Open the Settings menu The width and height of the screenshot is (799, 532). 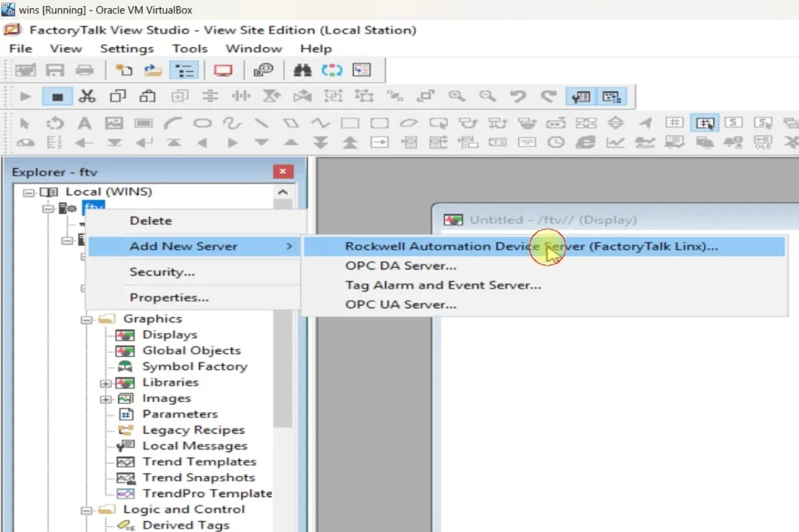(127, 48)
